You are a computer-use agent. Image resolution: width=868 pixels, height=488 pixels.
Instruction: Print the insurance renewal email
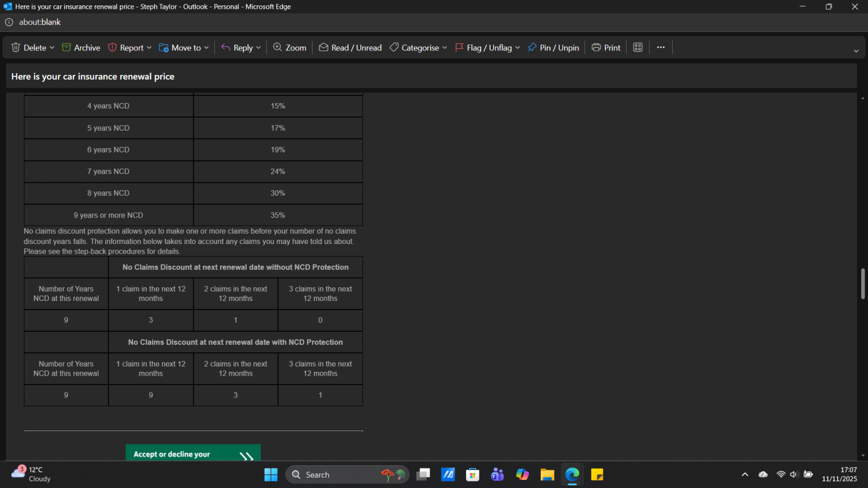pyautogui.click(x=606, y=48)
